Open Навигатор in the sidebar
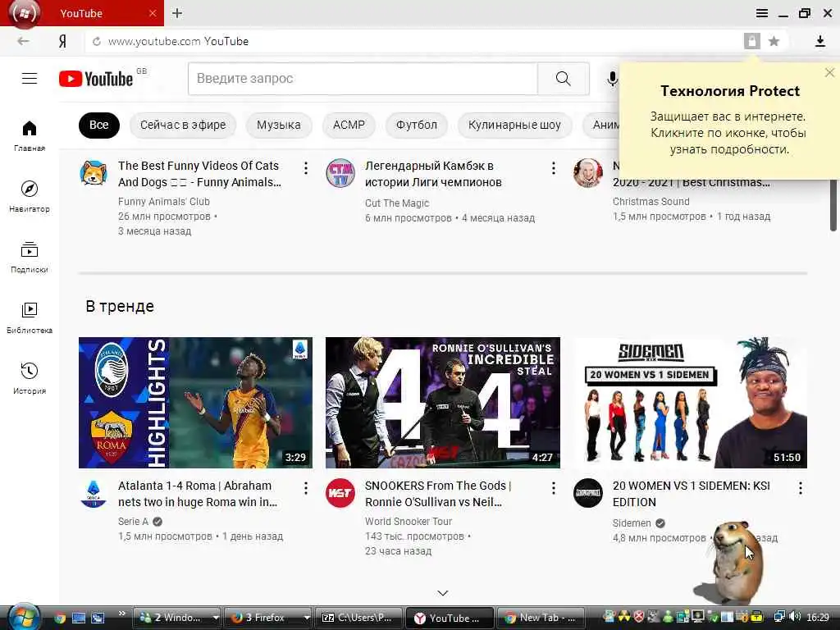The height and width of the screenshot is (630, 840). (x=30, y=196)
